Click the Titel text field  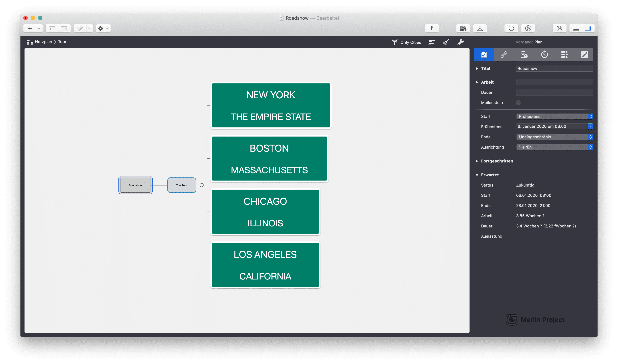click(554, 68)
